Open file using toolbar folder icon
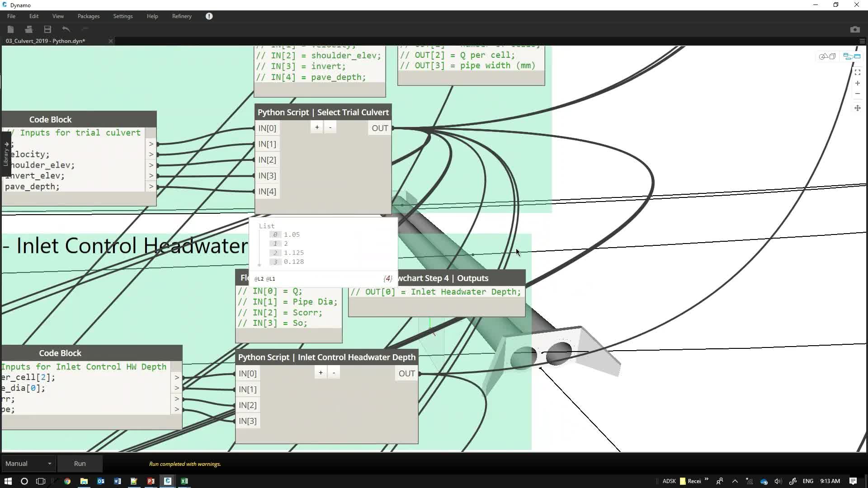The image size is (868, 488). pyautogui.click(x=29, y=29)
